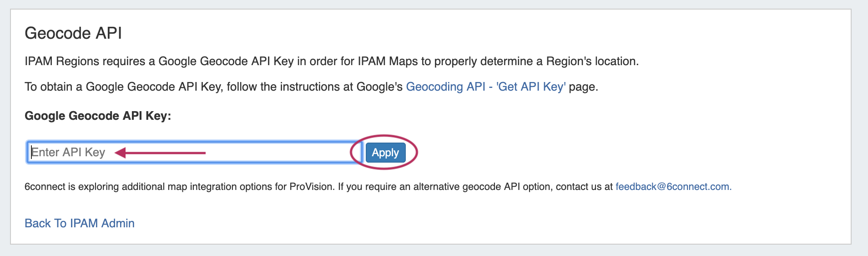Click the word 'page.' after the link

pos(583,87)
